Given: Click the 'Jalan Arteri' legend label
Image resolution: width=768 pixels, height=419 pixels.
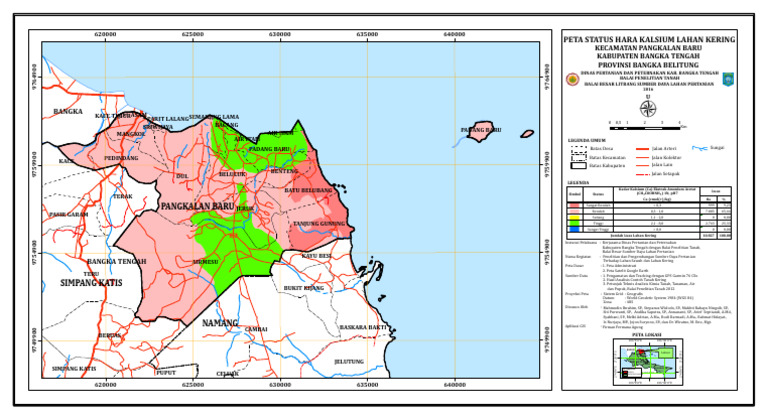Looking at the screenshot, I should (x=664, y=148).
